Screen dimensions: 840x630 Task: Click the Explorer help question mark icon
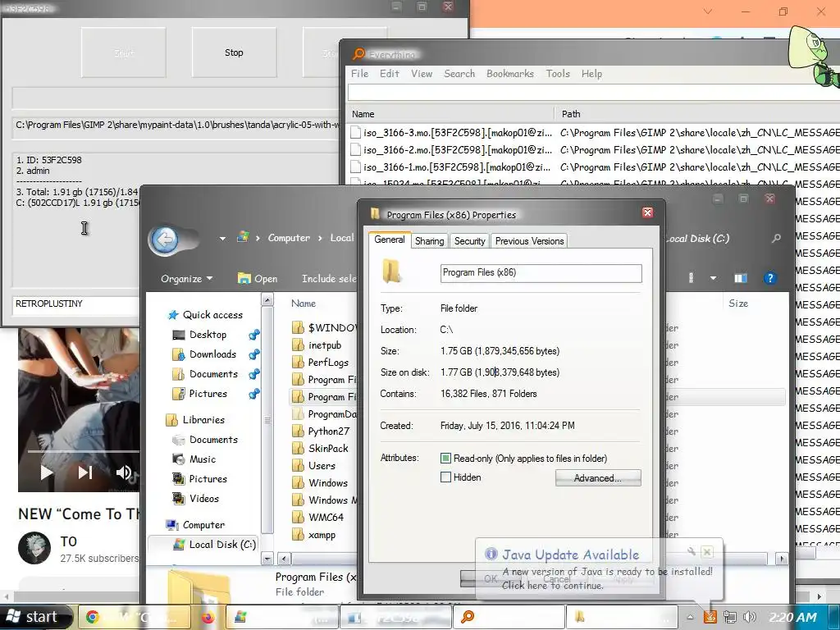tap(769, 278)
